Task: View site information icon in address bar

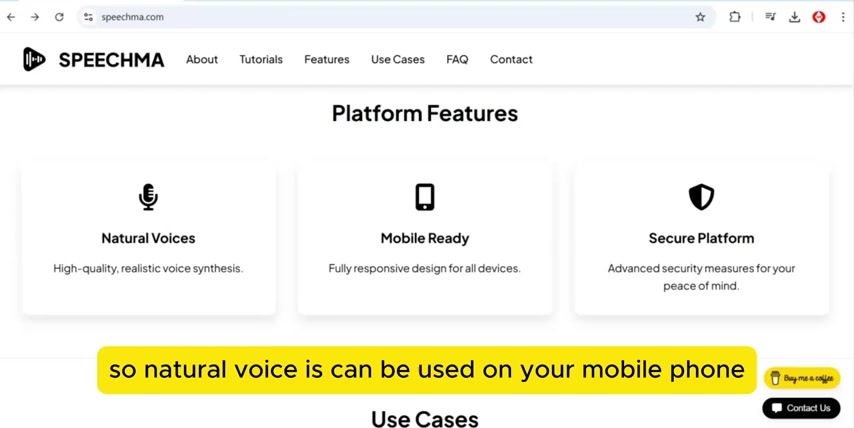Action: [88, 17]
